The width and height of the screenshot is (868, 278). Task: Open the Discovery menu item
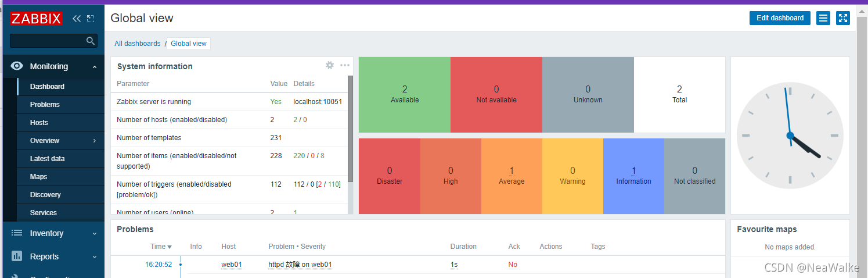coord(61,195)
